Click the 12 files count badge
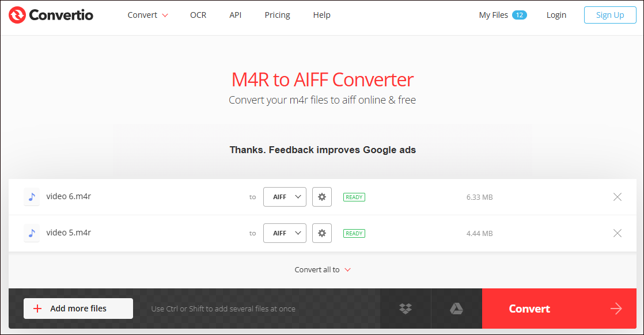 pyautogui.click(x=520, y=15)
